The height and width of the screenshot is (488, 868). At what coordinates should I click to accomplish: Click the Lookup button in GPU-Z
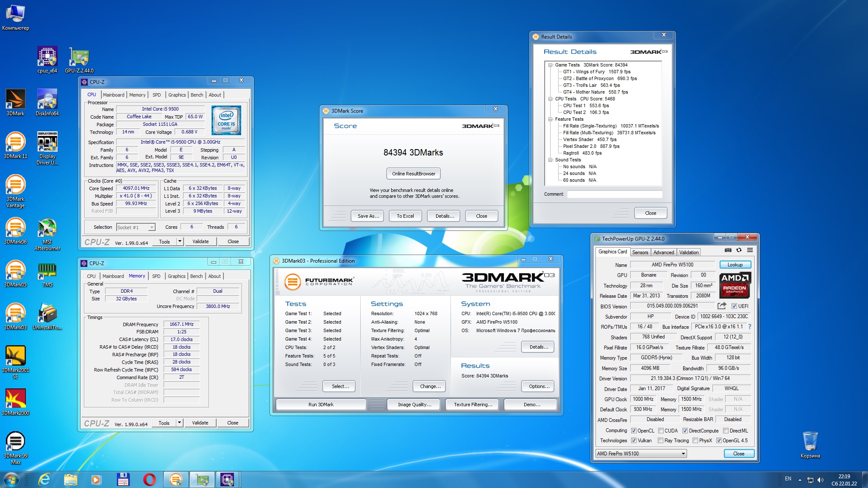pyautogui.click(x=735, y=265)
